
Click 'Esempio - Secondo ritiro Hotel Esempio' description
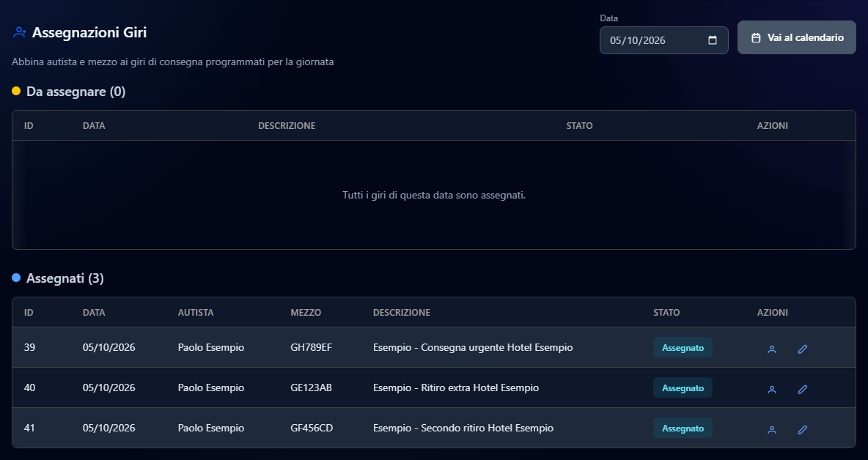[x=463, y=428]
